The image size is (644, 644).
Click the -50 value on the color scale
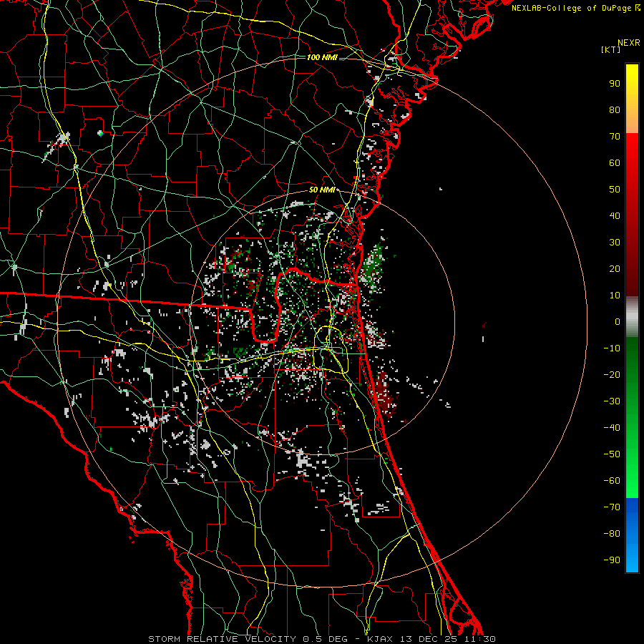[612, 454]
